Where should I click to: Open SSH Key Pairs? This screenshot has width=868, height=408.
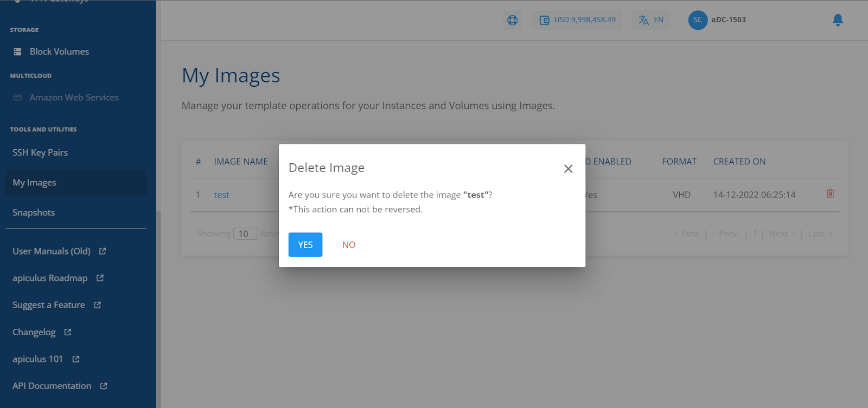point(40,152)
